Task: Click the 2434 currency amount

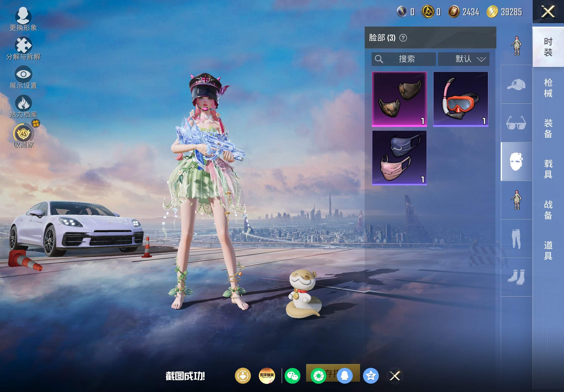Action: (471, 12)
